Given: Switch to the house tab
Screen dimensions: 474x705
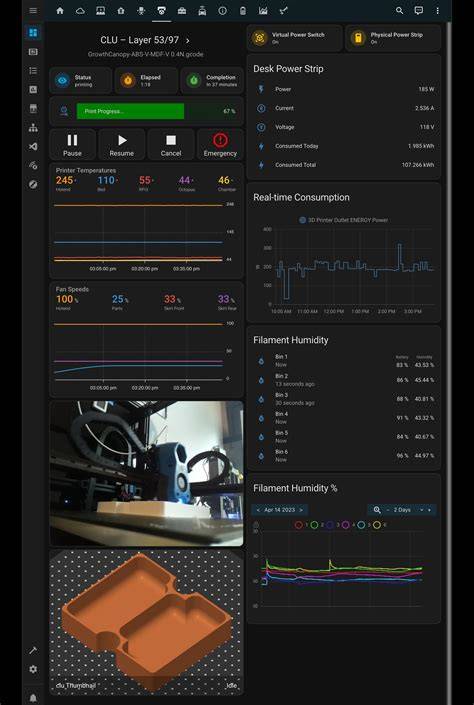Looking at the screenshot, I should click(x=121, y=10).
